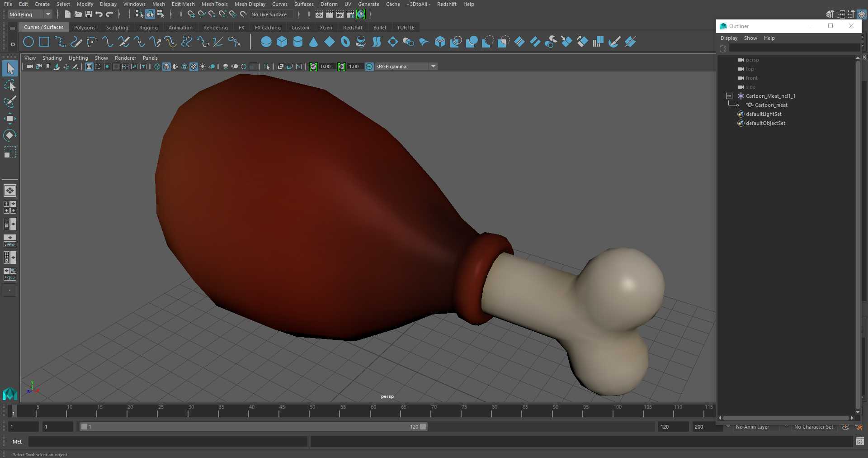Open the shelf options gear menu
Image resolution: width=868 pixels, height=458 pixels.
(x=13, y=44)
